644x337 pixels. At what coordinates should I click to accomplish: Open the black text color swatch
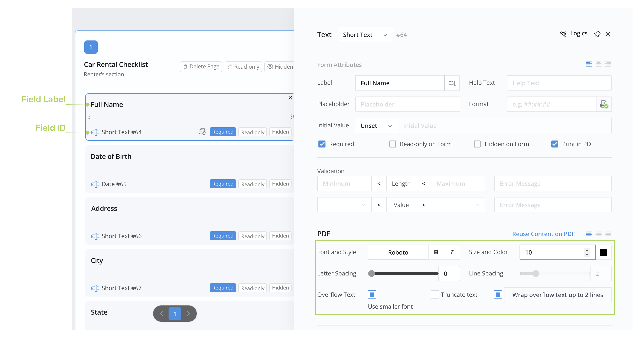coord(603,252)
